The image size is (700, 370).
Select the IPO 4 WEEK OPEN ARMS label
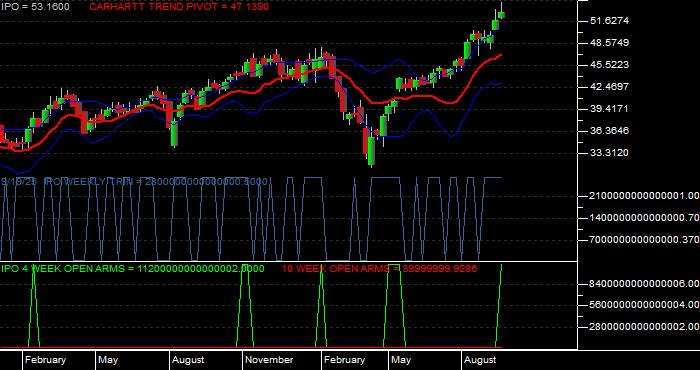(x=133, y=269)
